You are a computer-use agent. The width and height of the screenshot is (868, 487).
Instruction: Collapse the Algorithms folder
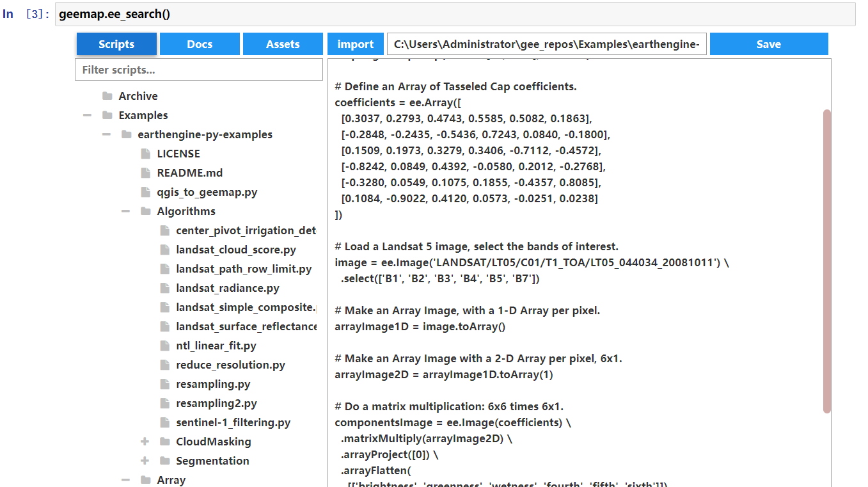(125, 211)
